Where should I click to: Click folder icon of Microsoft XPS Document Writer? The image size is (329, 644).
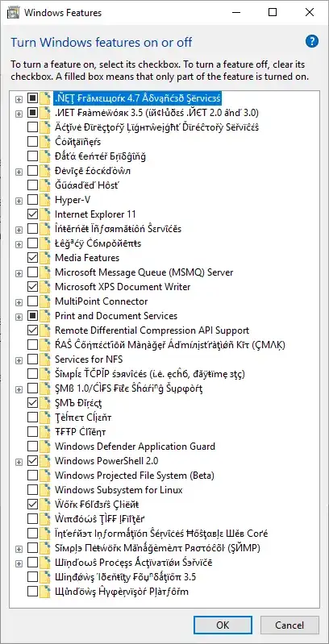tap(46, 287)
